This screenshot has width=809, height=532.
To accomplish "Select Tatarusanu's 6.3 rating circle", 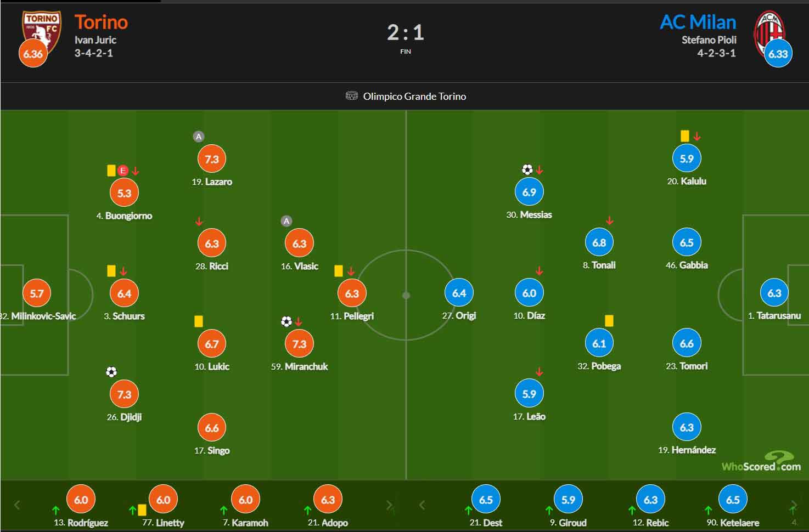I will tap(774, 293).
